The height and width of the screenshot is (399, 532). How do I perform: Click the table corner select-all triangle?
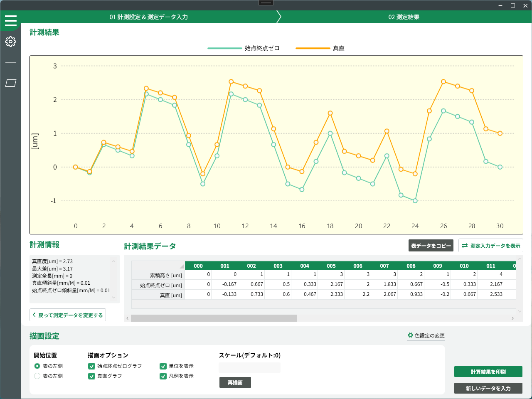click(x=181, y=266)
